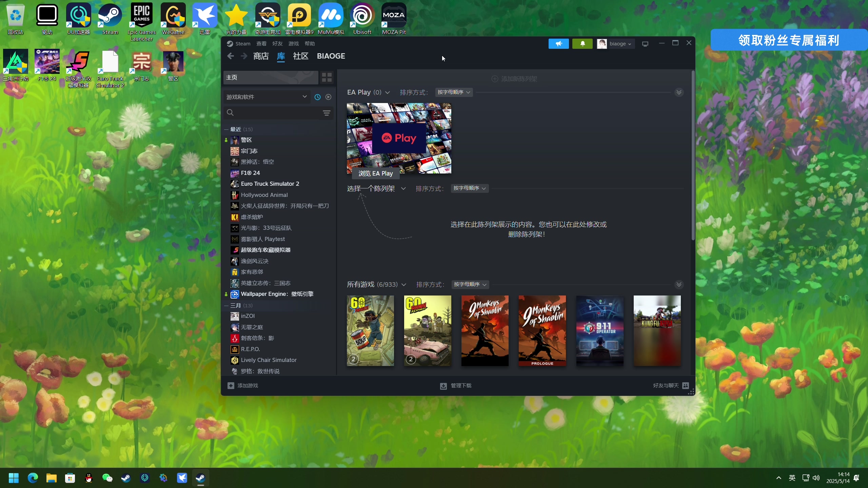Viewport: 868px width, 488px height.
Task: Select 主页 library home
Action: click(x=271, y=77)
